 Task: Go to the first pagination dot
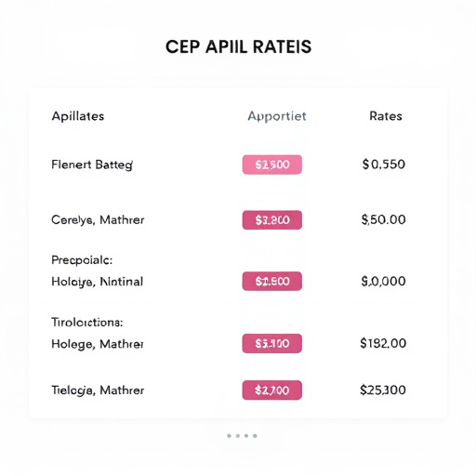(x=229, y=436)
